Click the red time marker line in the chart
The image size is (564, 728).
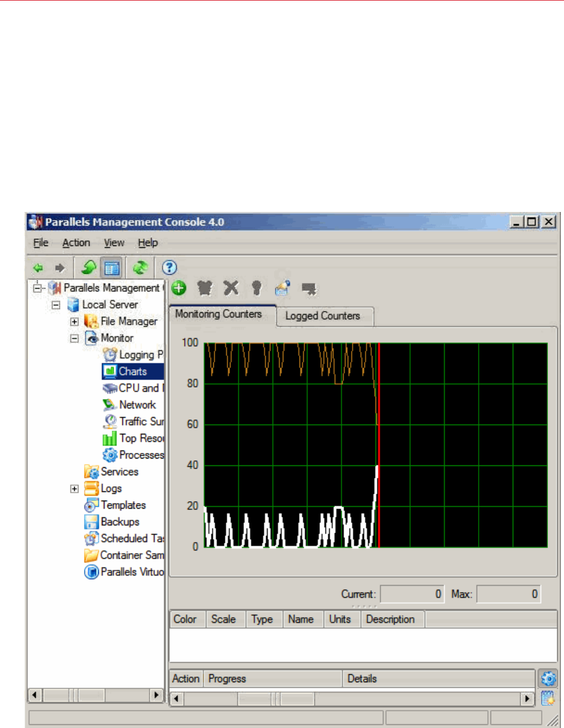tap(379, 445)
